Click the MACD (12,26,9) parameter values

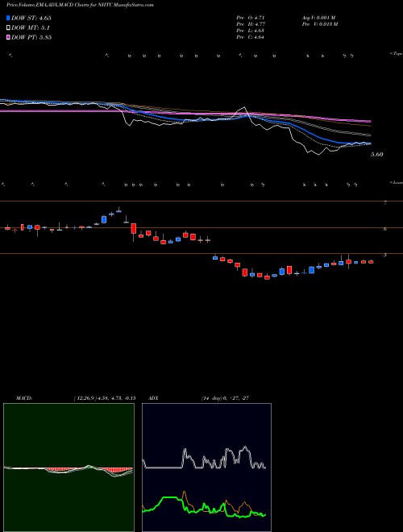tap(105, 397)
